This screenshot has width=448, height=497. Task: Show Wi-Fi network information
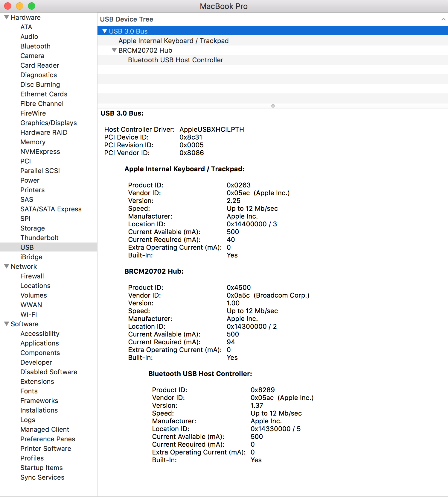tap(29, 314)
